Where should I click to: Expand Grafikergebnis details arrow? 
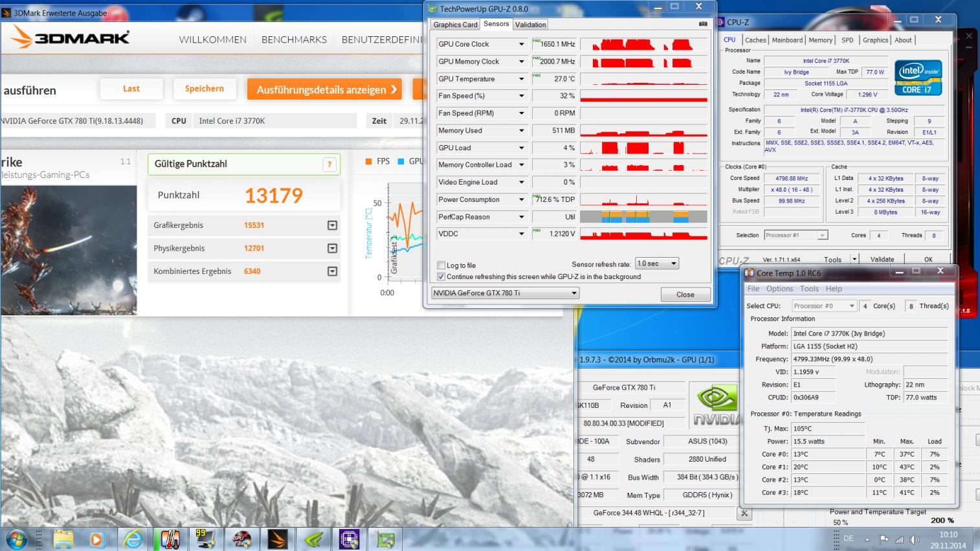pos(332,225)
